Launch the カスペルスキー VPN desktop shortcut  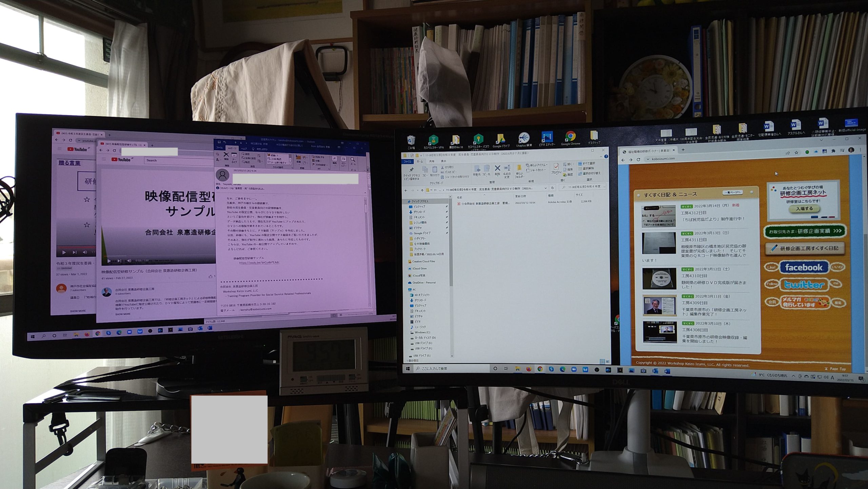pos(433,142)
